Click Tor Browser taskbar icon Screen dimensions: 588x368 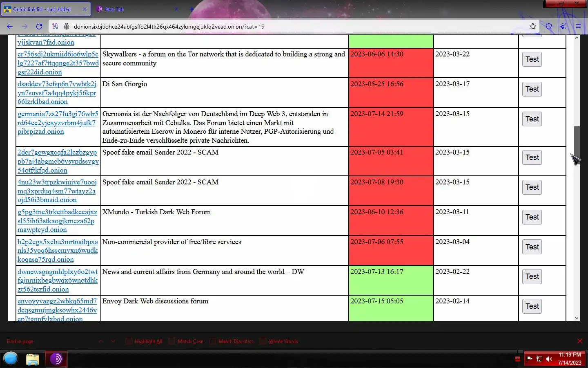point(56,359)
